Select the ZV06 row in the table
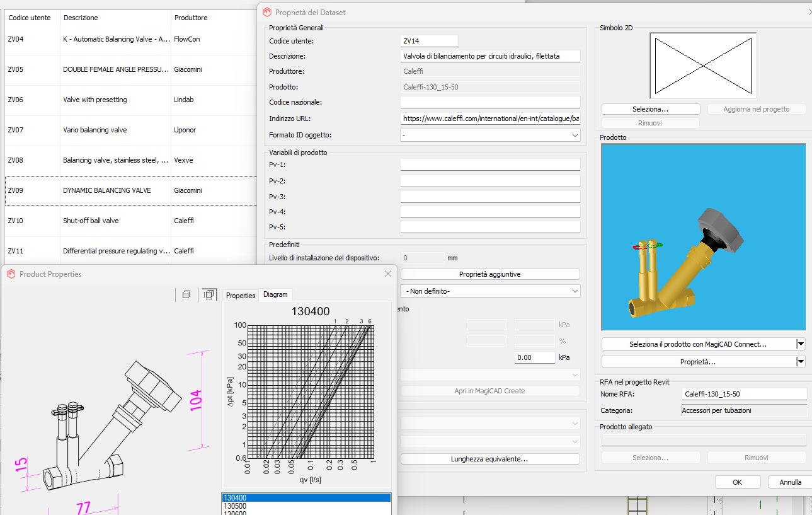 point(130,100)
